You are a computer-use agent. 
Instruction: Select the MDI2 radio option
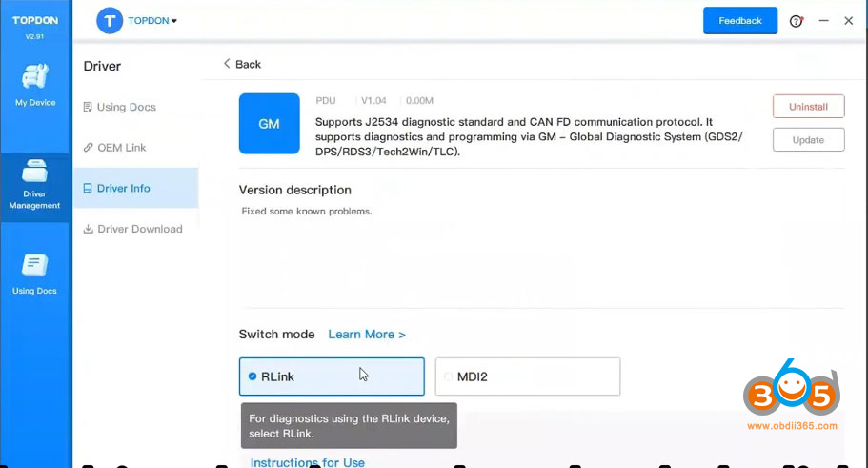[x=449, y=376]
